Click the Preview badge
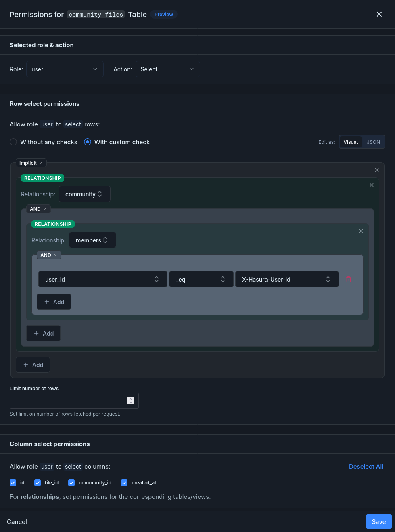The width and height of the screenshot is (395, 532). (163, 14)
